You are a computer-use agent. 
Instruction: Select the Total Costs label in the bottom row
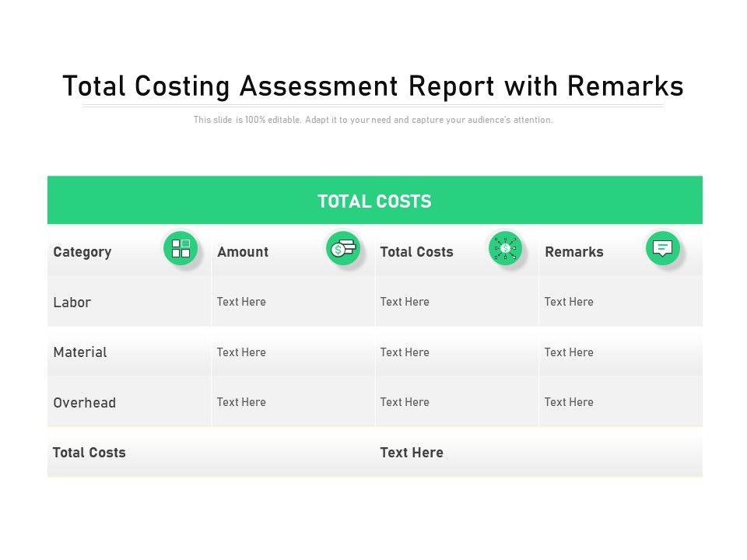[x=89, y=453]
